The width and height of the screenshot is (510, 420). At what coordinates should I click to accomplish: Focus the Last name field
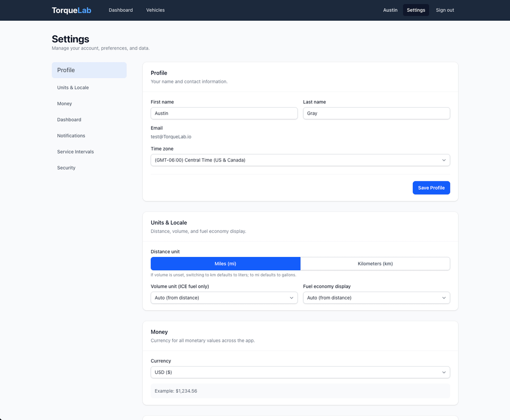[376, 113]
